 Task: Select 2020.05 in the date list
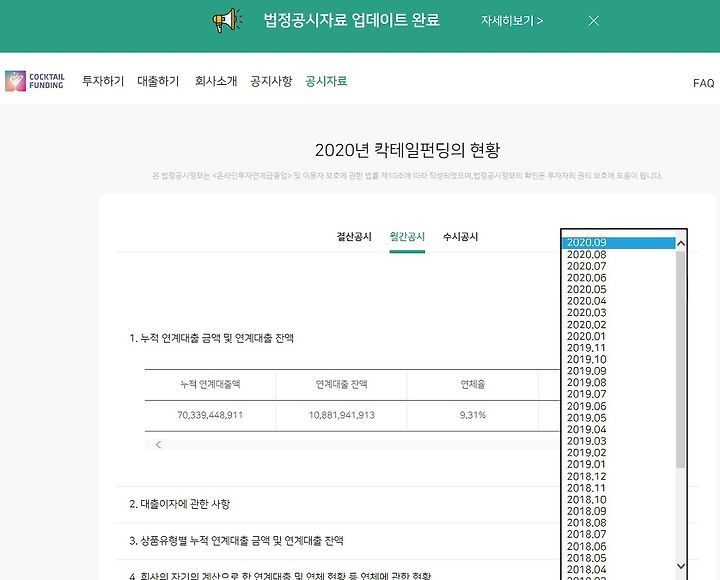[x=619, y=289]
